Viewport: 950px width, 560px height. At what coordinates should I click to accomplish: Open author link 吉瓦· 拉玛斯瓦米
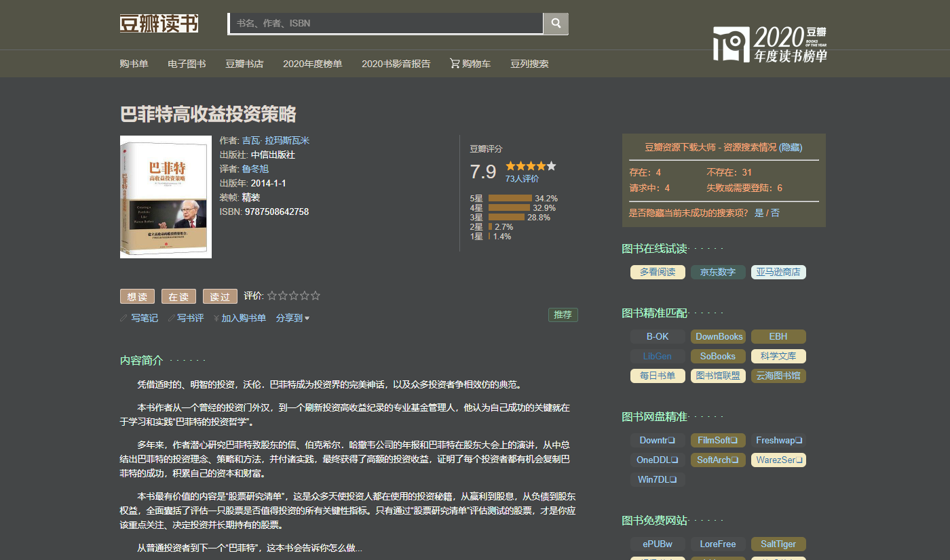[275, 140]
